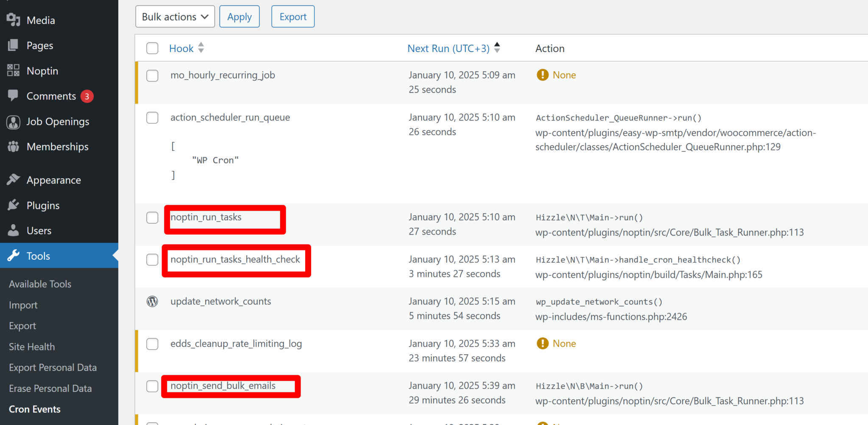
Task: Check the noptin_run_tasks row checkbox
Action: coord(152,217)
